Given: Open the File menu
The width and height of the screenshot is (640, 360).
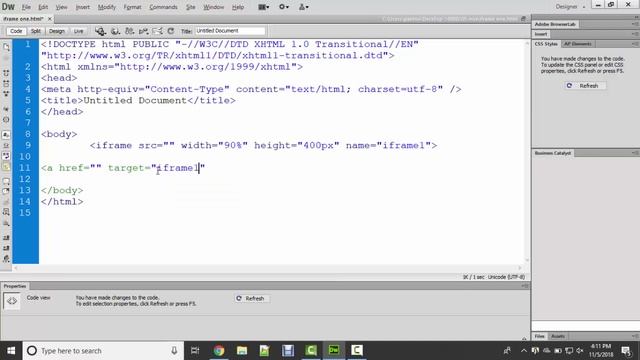Looking at the screenshot, I should pyautogui.click(x=26, y=7).
